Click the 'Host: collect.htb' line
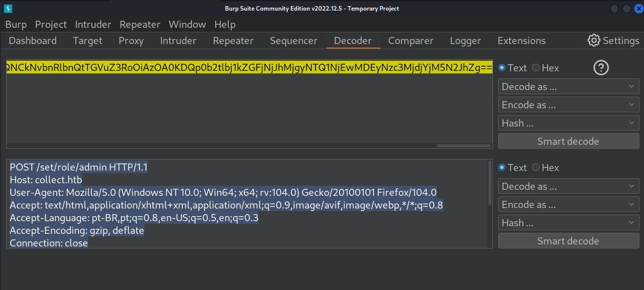 point(46,180)
